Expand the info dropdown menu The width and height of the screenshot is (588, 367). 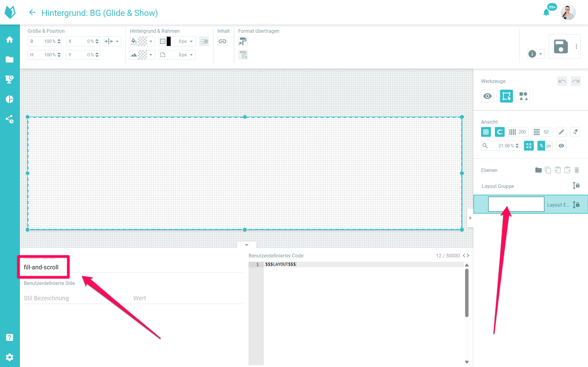[541, 54]
